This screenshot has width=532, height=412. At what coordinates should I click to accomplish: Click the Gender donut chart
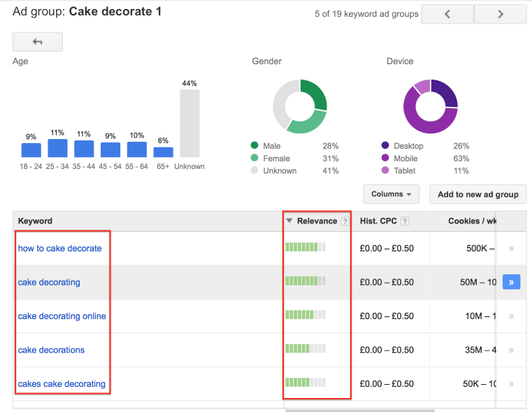point(300,106)
